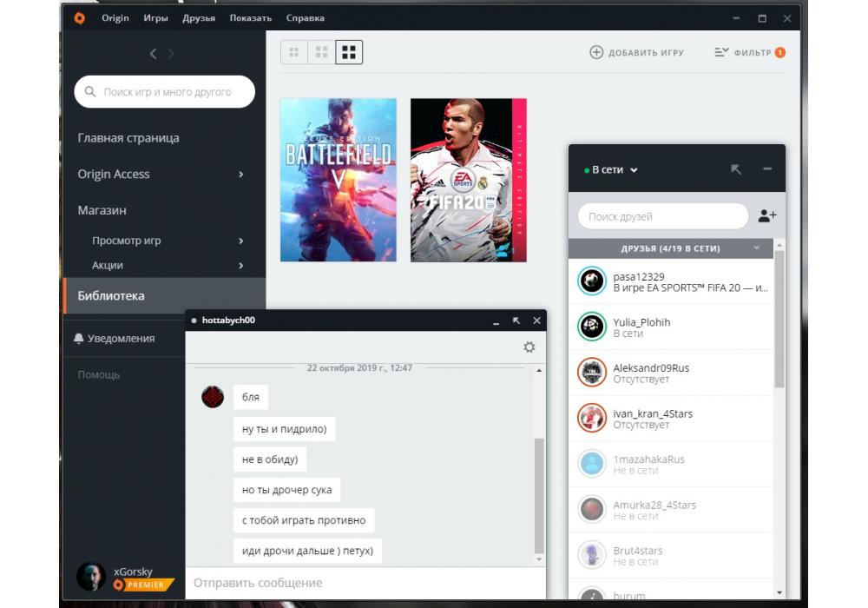Select offline friend Brut4stars
This screenshot has width=868, height=608.
click(671, 555)
